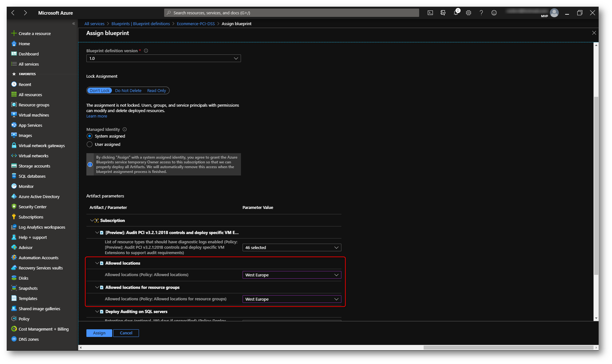Screen dimensions: 612x364
Task: Show info for Blueprint definition version
Action: 146,51
